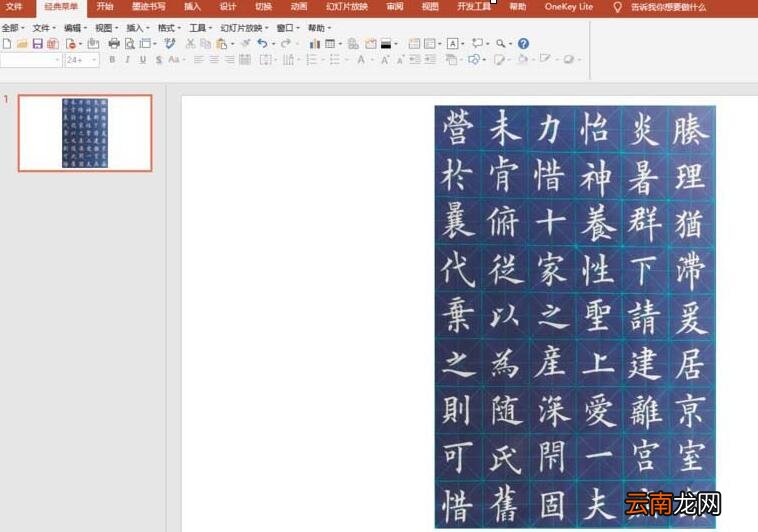
Task: Click the comment speech bubble icon
Action: click(477, 44)
